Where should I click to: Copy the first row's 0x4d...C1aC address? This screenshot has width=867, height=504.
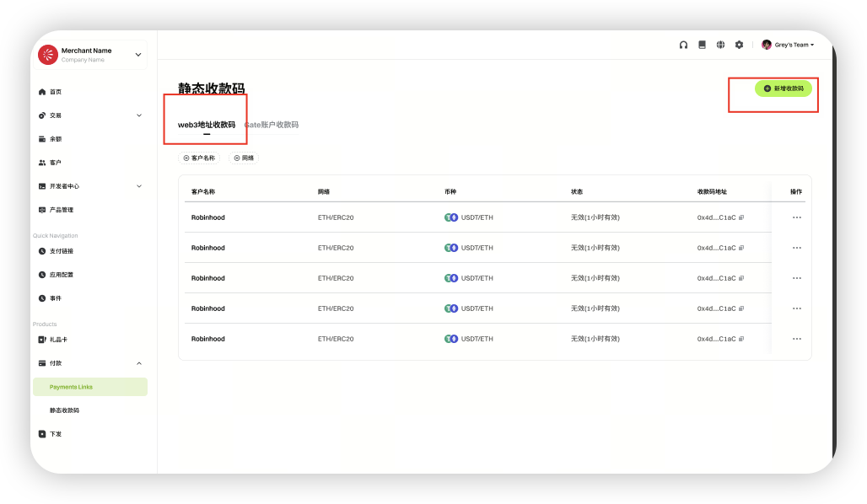(741, 217)
